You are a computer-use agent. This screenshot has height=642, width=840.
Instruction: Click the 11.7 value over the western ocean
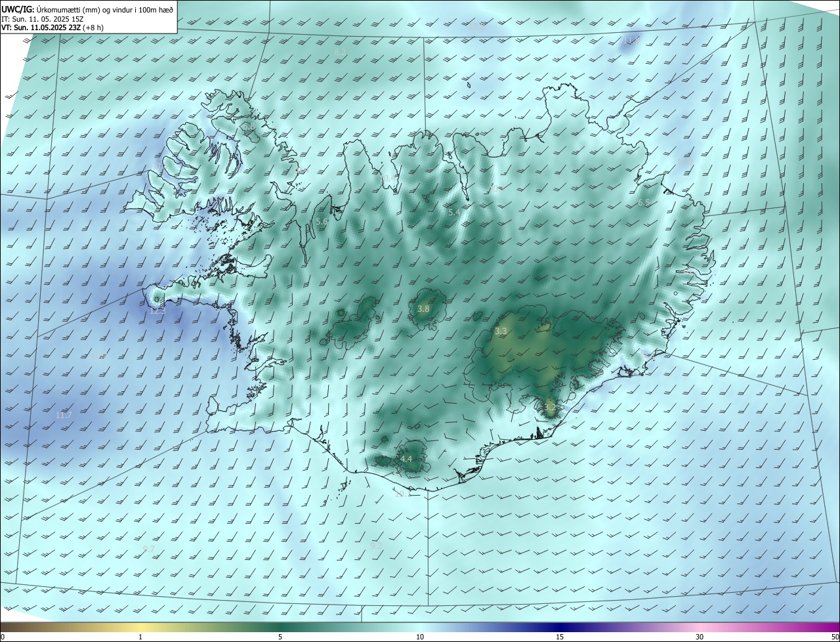pyautogui.click(x=64, y=416)
